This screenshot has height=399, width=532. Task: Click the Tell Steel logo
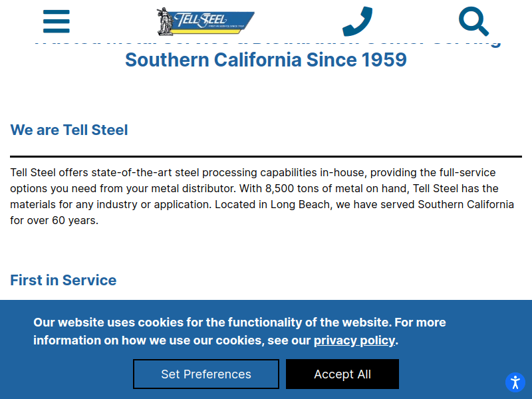pyautogui.click(x=205, y=21)
